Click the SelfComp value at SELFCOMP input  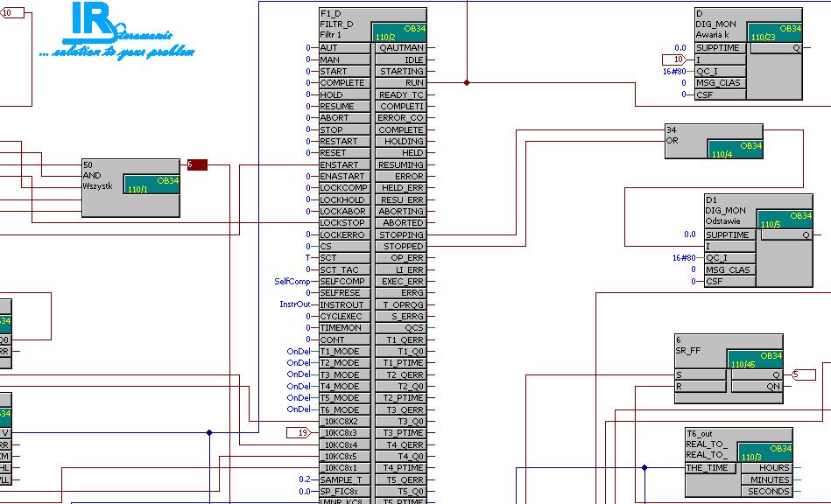click(292, 282)
